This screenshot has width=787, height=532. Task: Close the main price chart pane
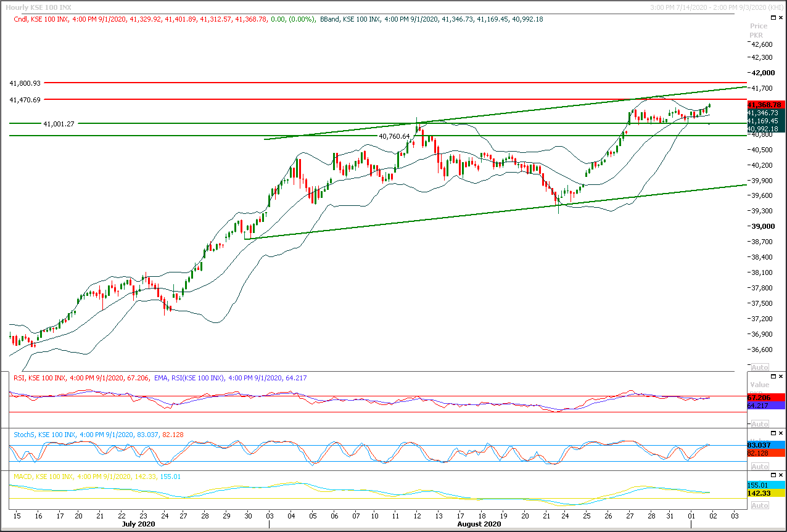(x=780, y=19)
